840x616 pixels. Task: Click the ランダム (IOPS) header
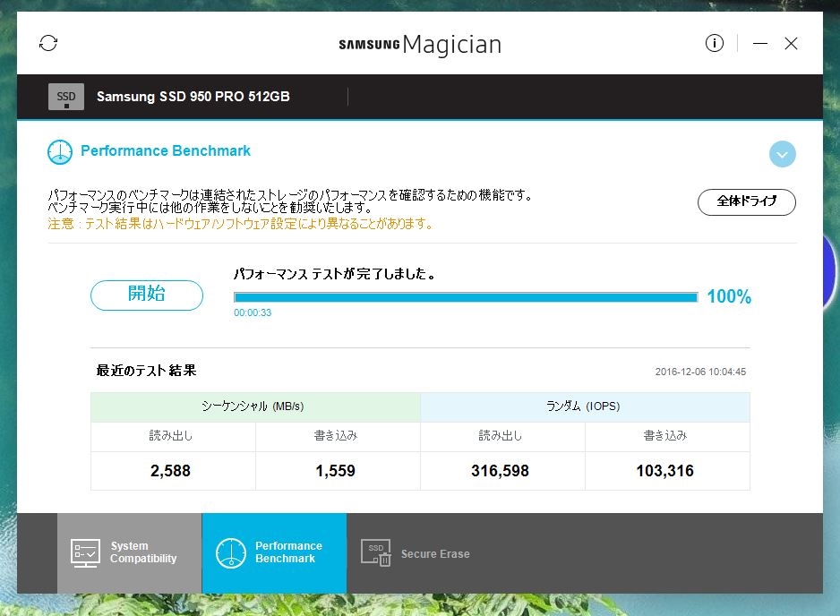pos(585,406)
